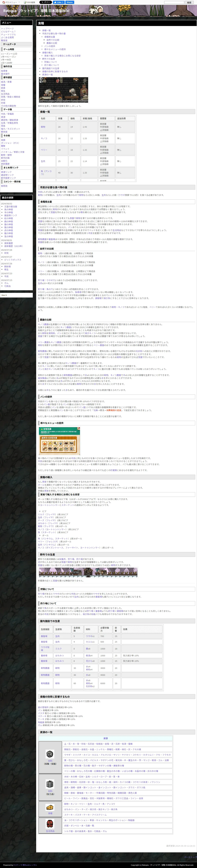The height and width of the screenshot is (868, 197).
Task: Open どんなゲーム? in the sidebar
Action: [x=8, y=32]
